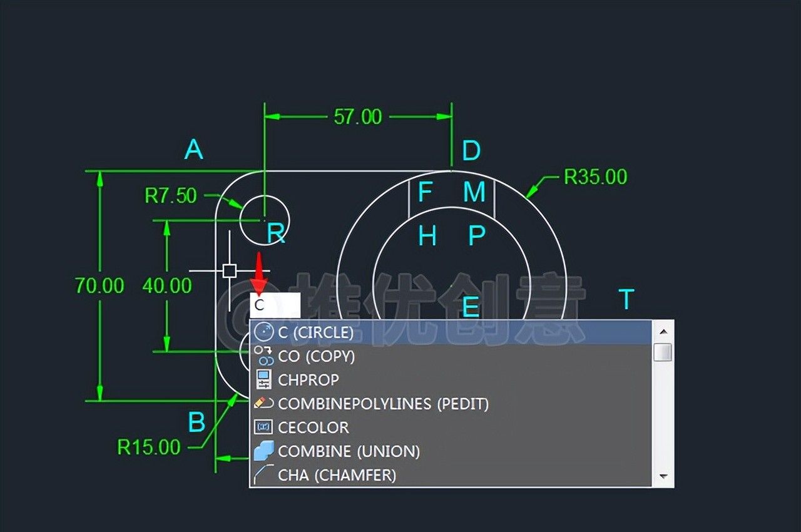Click the command input box containing C

click(x=275, y=305)
